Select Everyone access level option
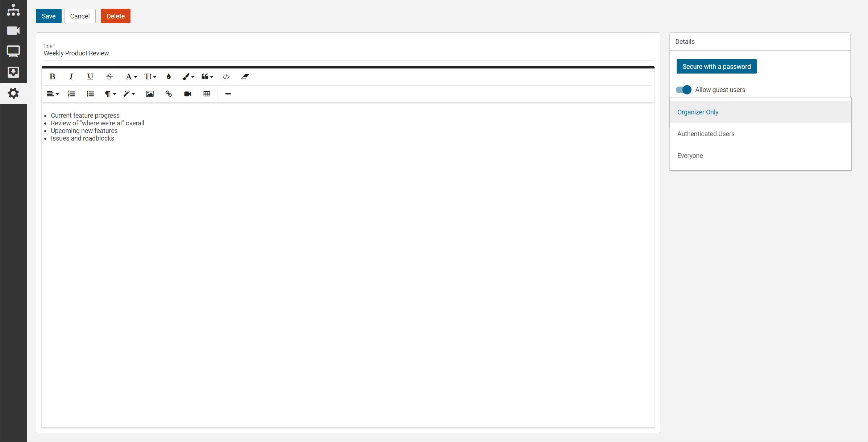The width and height of the screenshot is (868, 442). click(x=690, y=155)
